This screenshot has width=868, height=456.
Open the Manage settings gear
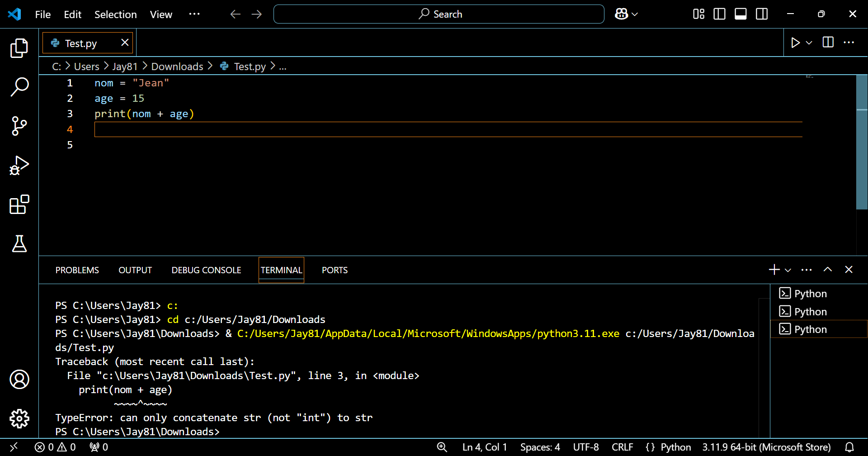pyautogui.click(x=19, y=418)
